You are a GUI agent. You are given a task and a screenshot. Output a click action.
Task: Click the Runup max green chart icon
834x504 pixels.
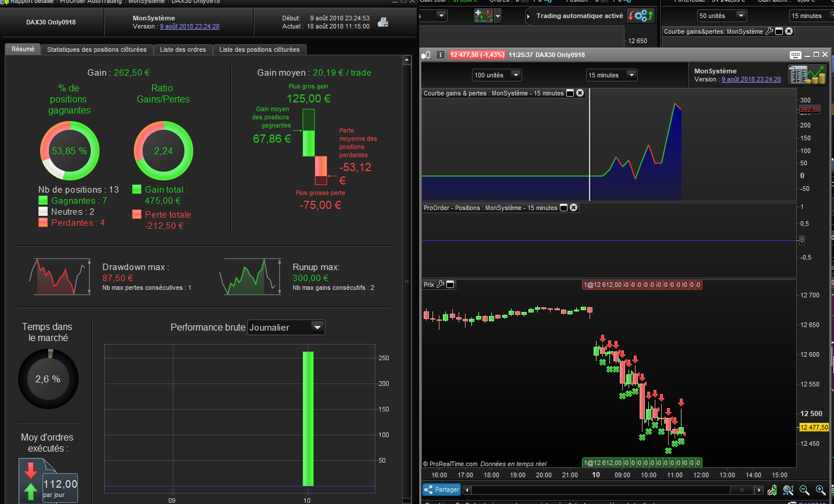[250, 276]
